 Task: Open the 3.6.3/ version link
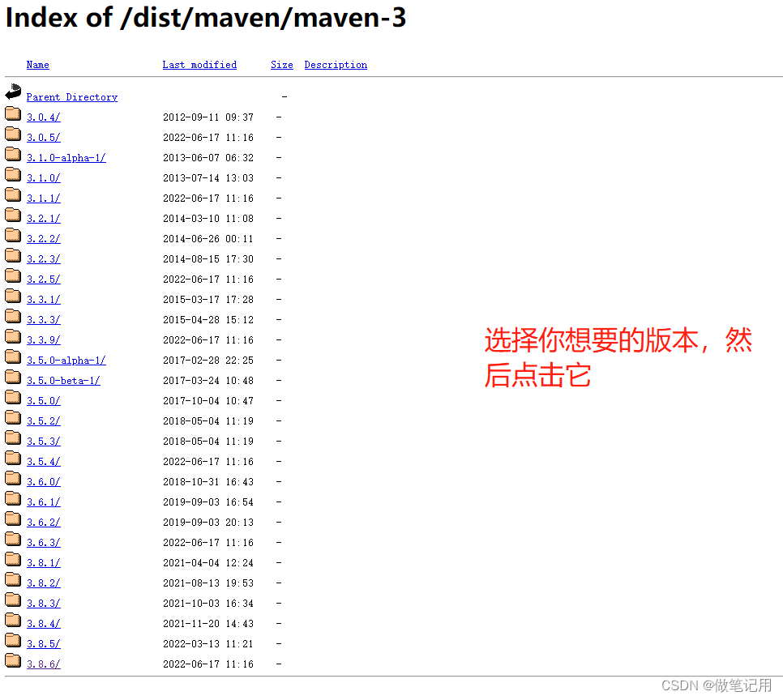click(44, 543)
